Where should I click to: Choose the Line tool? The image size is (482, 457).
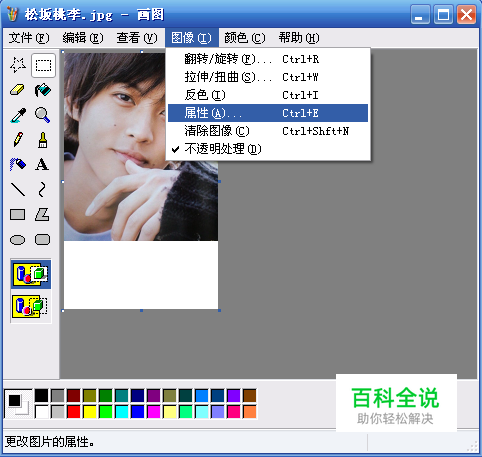coord(18,190)
